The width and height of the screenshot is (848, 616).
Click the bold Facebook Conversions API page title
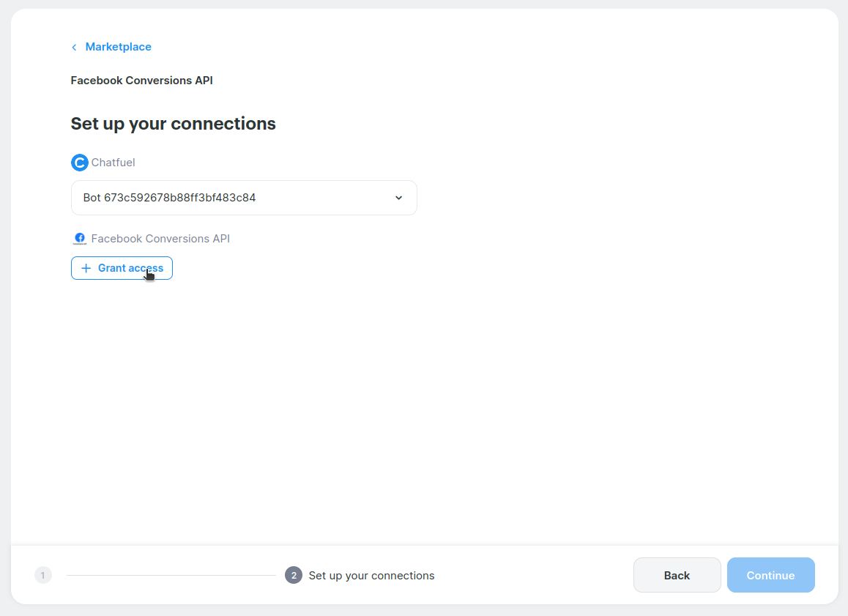141,81
